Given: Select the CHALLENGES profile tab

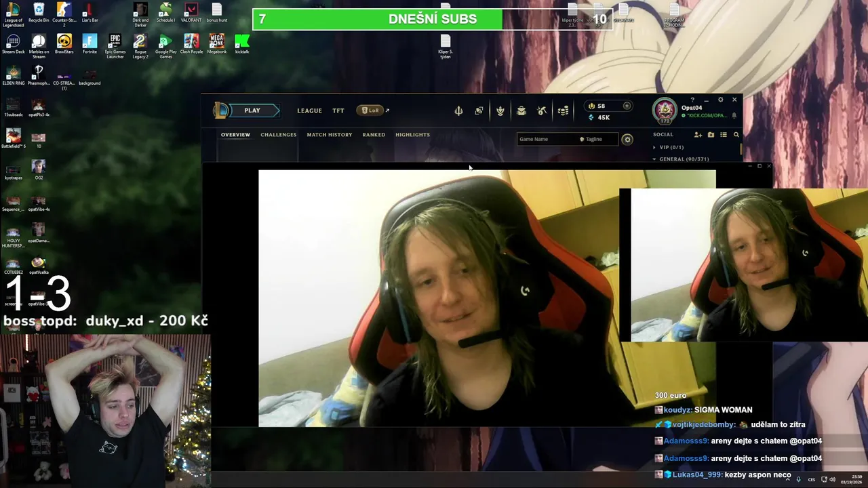Looking at the screenshot, I should tap(279, 135).
